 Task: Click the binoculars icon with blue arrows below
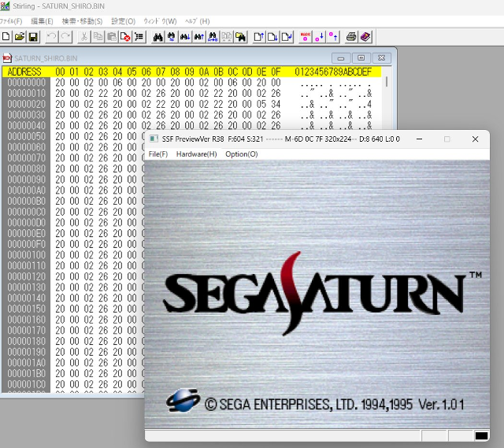(x=172, y=37)
